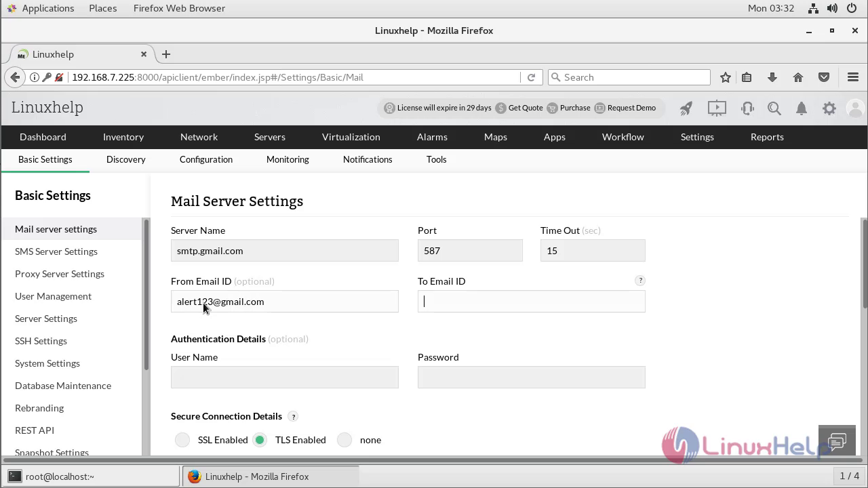The width and height of the screenshot is (868, 488).
Task: Click the To Email ID input field
Action: 532,302
